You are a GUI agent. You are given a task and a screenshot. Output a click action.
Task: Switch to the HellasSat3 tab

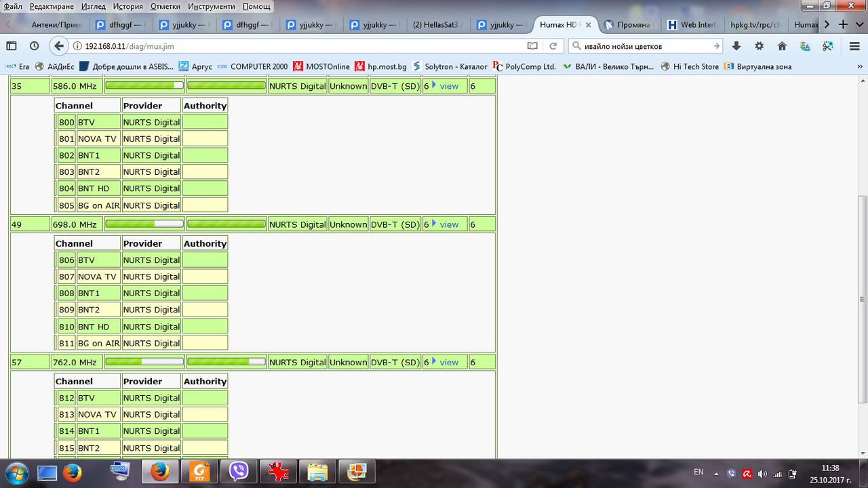pyautogui.click(x=437, y=24)
